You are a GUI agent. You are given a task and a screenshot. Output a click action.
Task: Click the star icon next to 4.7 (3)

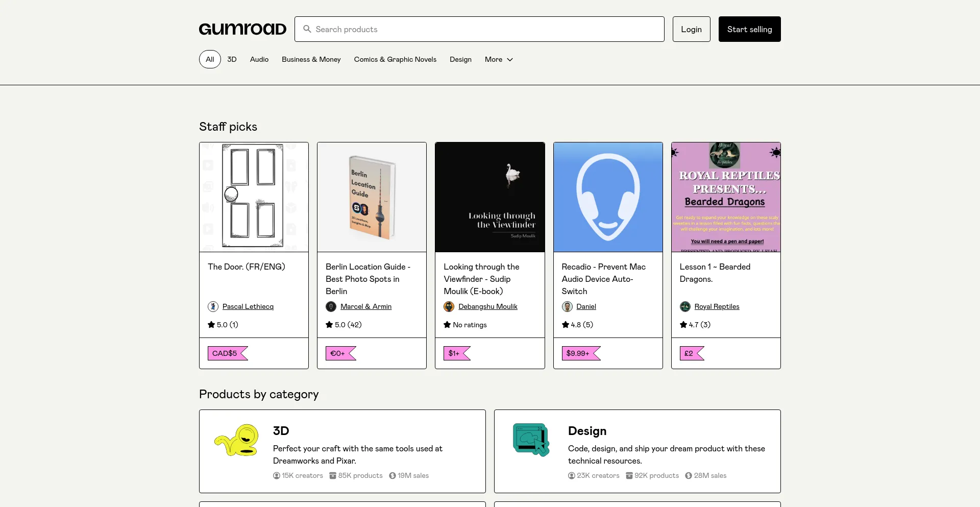683,324
